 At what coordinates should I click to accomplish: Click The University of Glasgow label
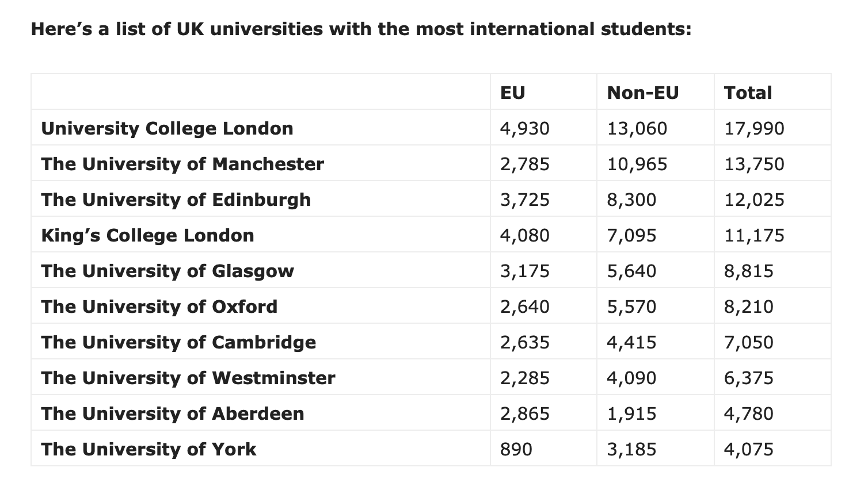tap(167, 271)
